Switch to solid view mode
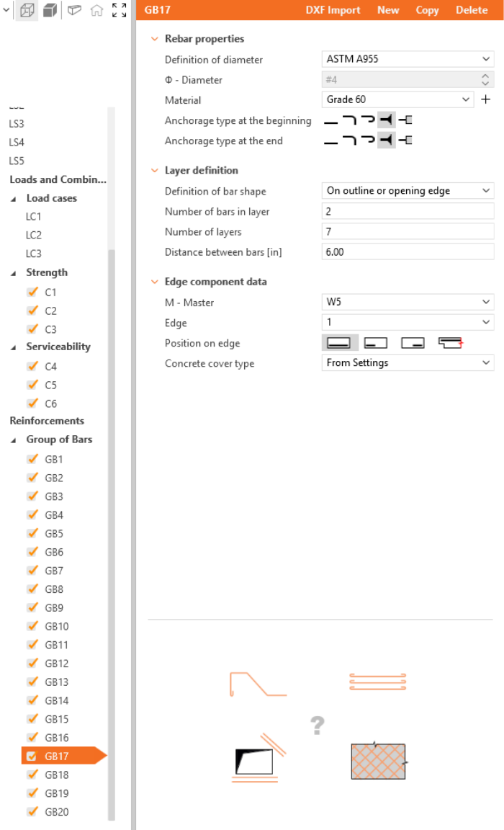Viewport: 504px width, 830px height. pos(50,11)
